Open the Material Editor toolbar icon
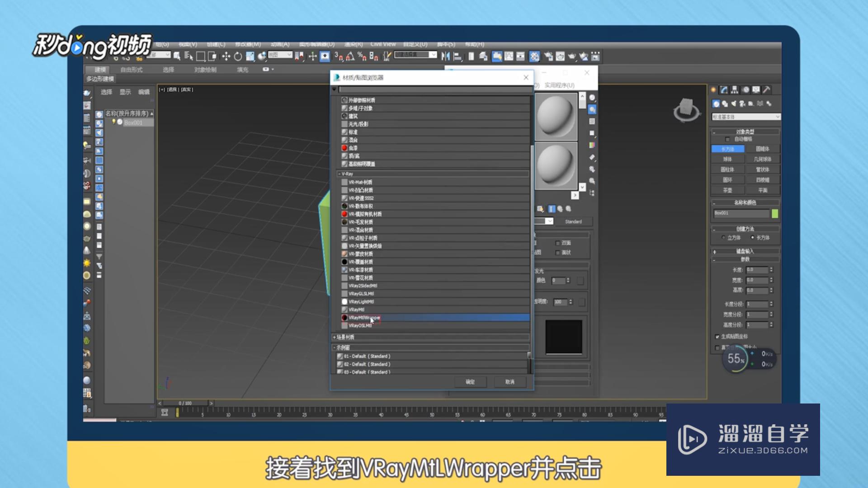The width and height of the screenshot is (868, 488). tap(535, 56)
